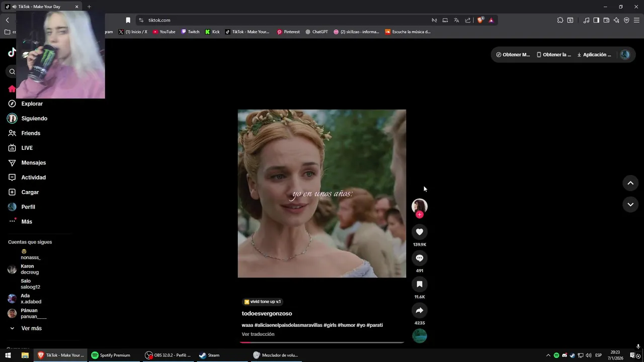Open a new browser tab with plus
The height and width of the screenshot is (362, 644).
[89, 7]
